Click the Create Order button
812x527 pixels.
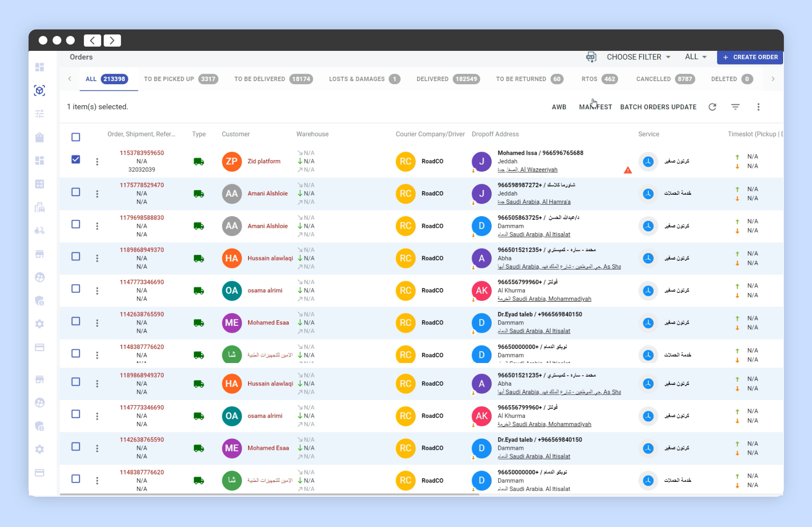point(750,57)
